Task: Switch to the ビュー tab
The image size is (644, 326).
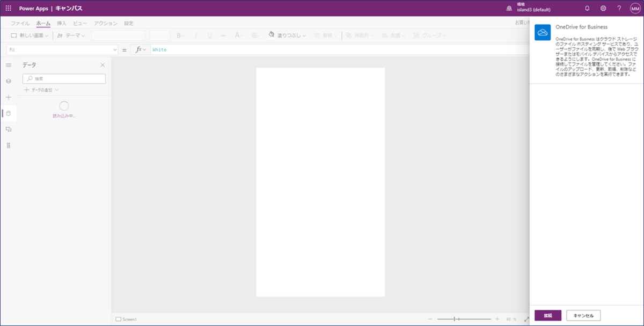Action: tap(80, 23)
